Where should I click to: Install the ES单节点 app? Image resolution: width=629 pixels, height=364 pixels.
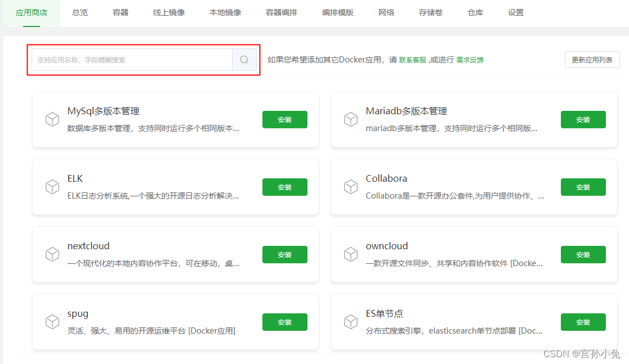pos(583,322)
